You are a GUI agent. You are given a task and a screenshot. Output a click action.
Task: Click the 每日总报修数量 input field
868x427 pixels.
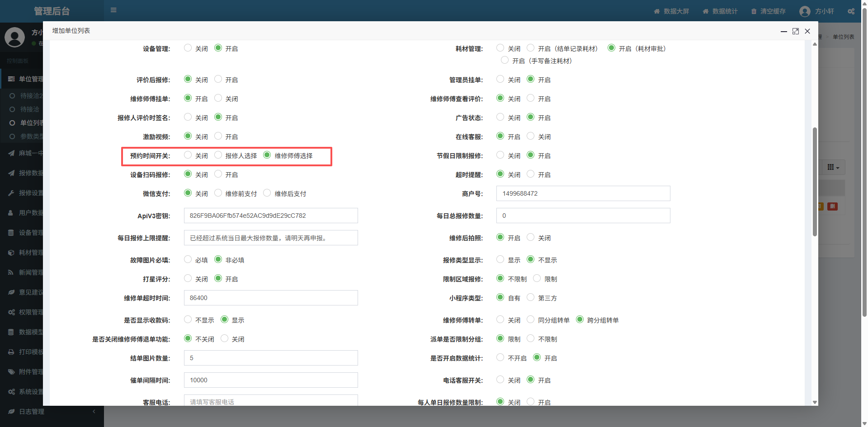(583, 216)
